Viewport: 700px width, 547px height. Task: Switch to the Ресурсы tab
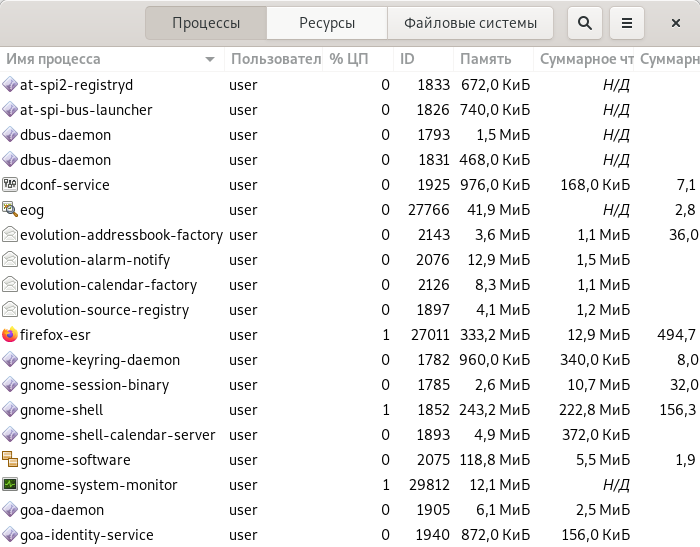coord(327,23)
